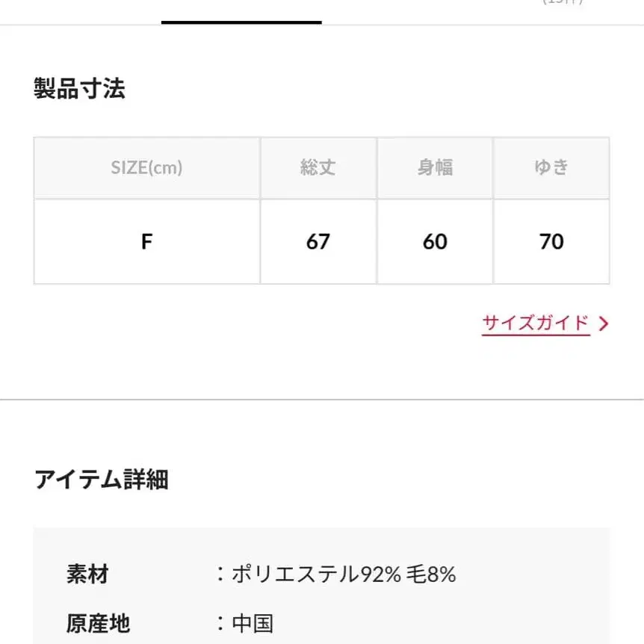Click the 製品寸法 section heading
This screenshot has width=644, height=644.
point(79,88)
